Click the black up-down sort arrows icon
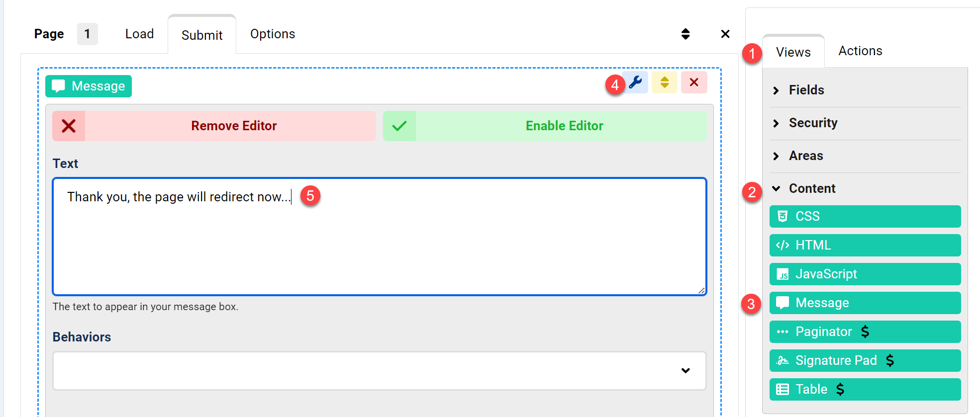The width and height of the screenshot is (980, 417). [686, 34]
